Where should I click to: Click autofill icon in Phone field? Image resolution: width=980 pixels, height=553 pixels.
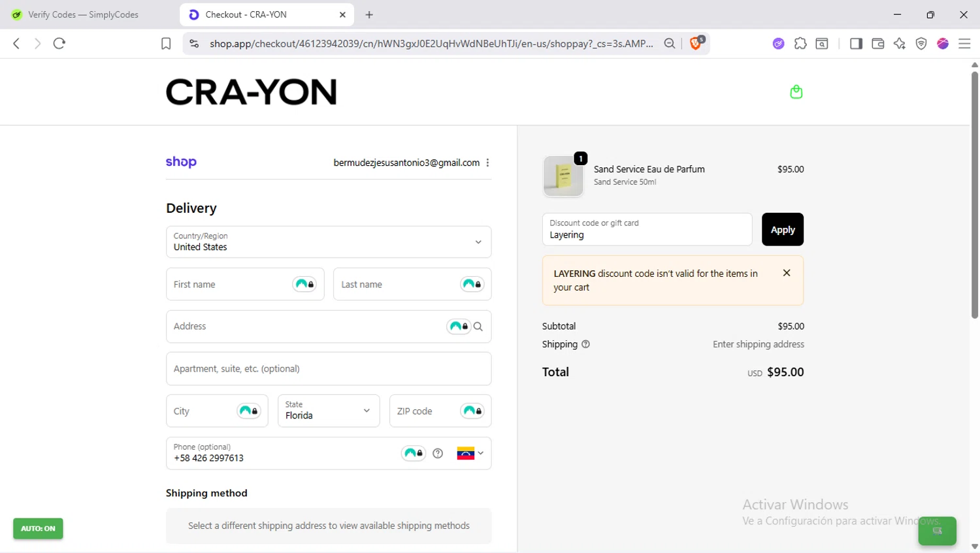(414, 453)
